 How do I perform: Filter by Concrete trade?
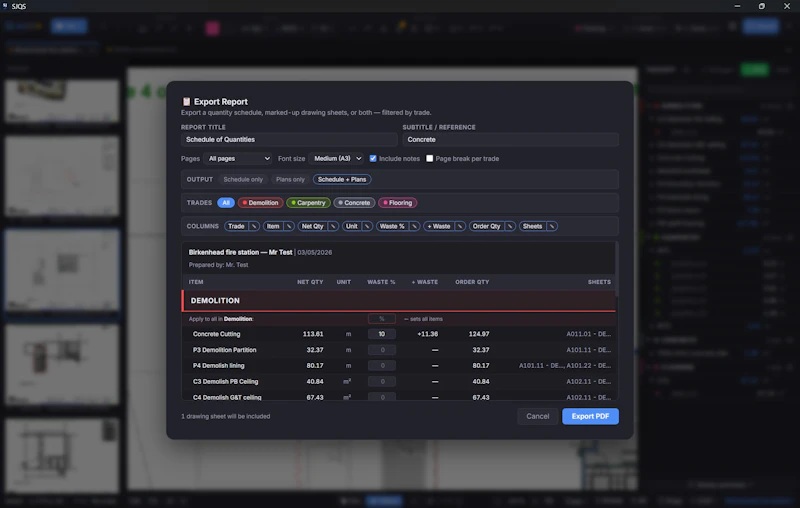click(x=354, y=202)
